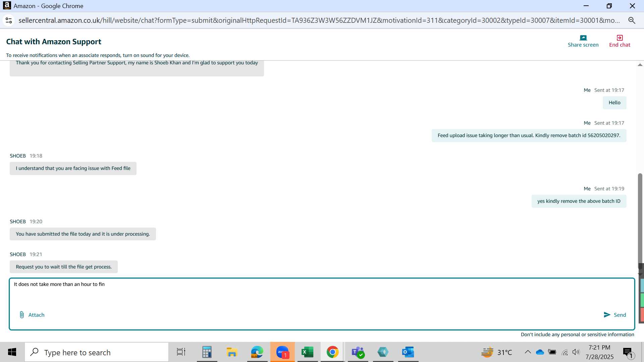Show hidden system tray icons
Screen dimensions: 644x362
click(528, 352)
